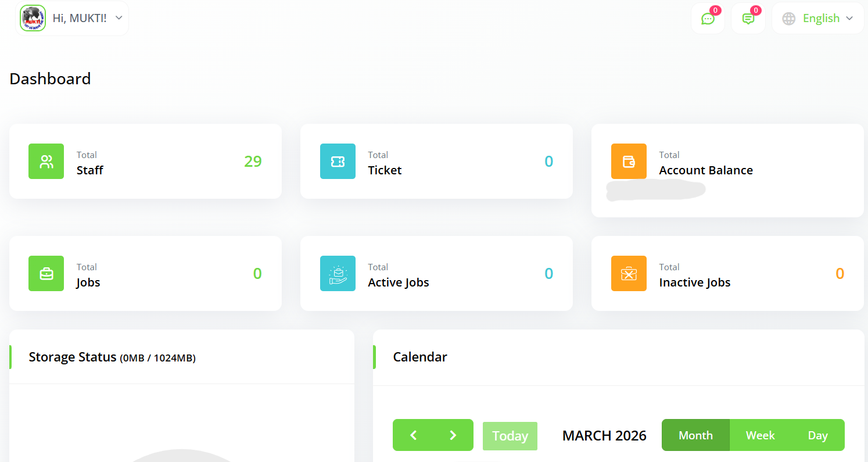Click the green Total Staff icon
The width and height of the screenshot is (868, 462).
pyautogui.click(x=46, y=162)
